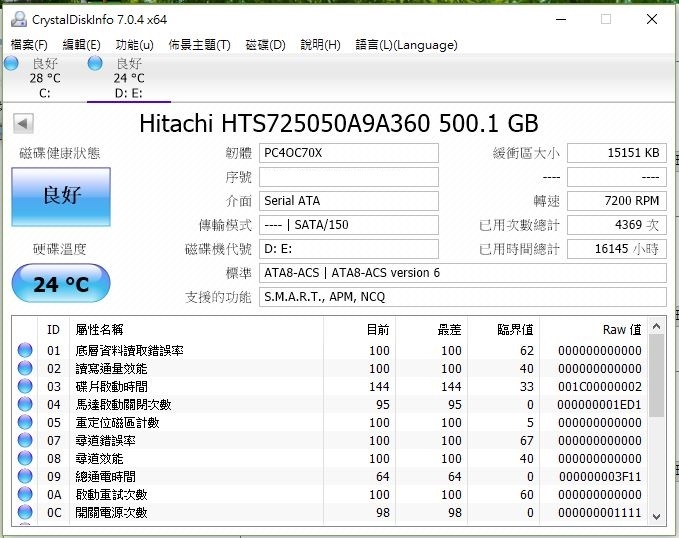Open the 編輯(E) menu
The width and height of the screenshot is (679, 538).
click(81, 45)
